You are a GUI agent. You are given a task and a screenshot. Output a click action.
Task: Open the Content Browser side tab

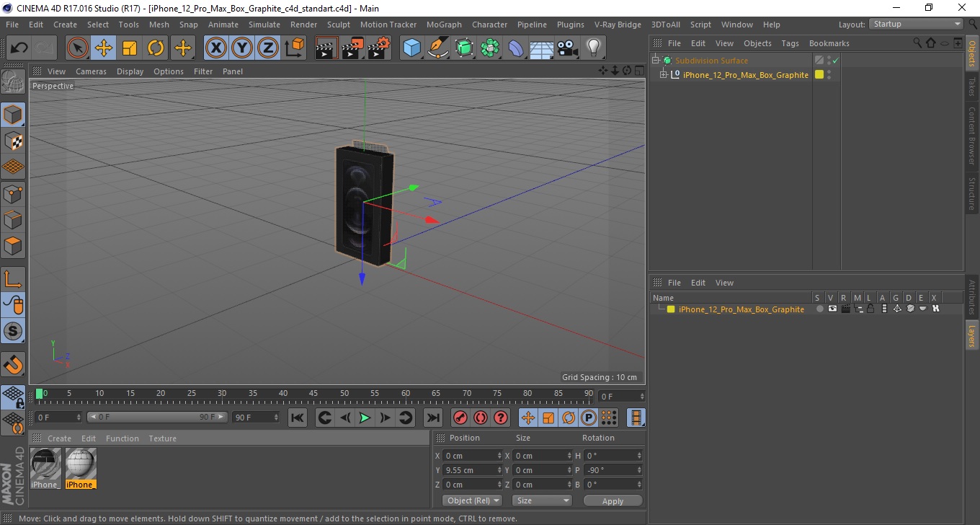point(972,136)
